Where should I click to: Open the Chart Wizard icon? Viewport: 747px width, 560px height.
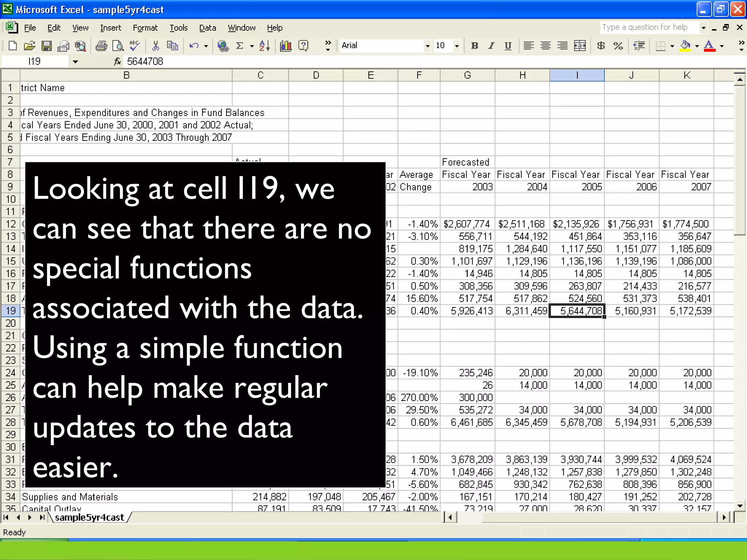[x=286, y=46]
